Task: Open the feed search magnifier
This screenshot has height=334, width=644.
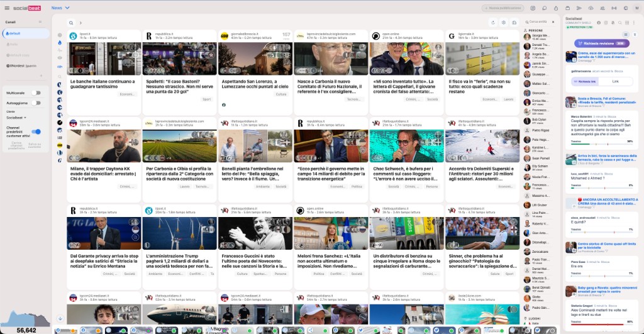Action: click(x=71, y=23)
